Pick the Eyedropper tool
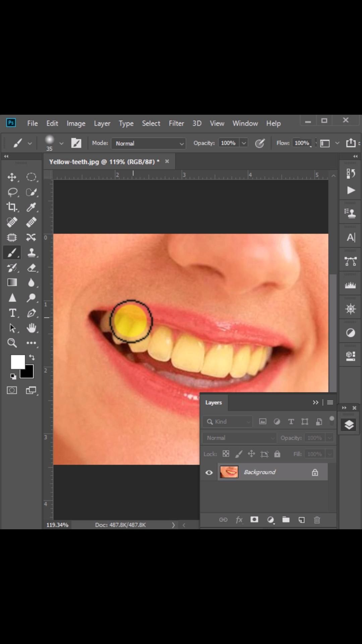 click(31, 207)
